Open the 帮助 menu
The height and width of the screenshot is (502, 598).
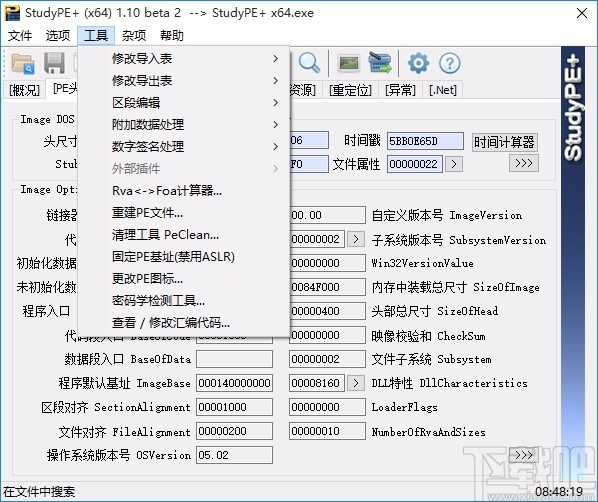tap(172, 35)
